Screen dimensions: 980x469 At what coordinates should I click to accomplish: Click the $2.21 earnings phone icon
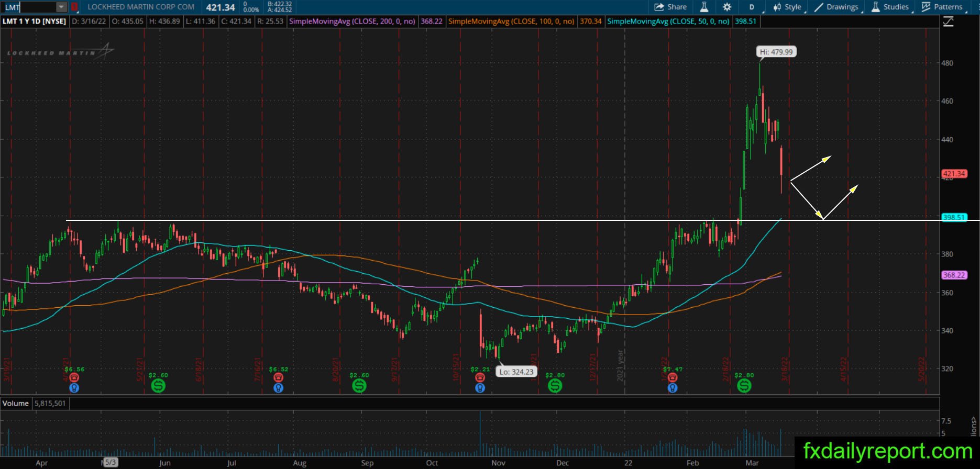(480, 378)
